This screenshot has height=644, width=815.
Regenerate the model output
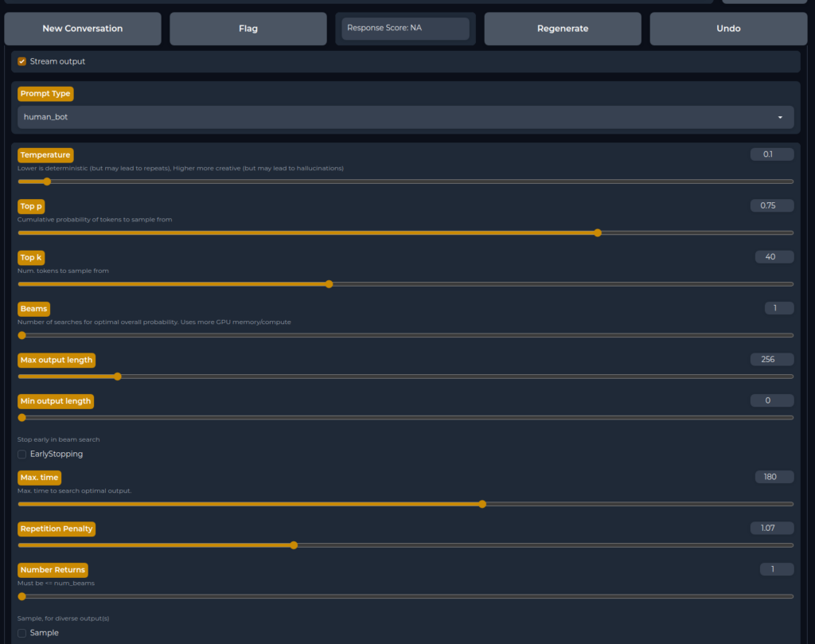click(563, 28)
